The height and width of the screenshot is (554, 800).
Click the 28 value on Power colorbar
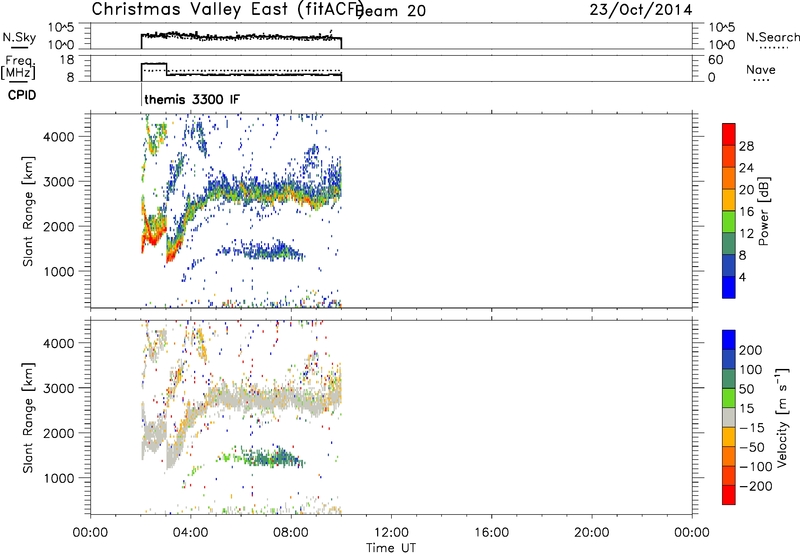point(746,146)
